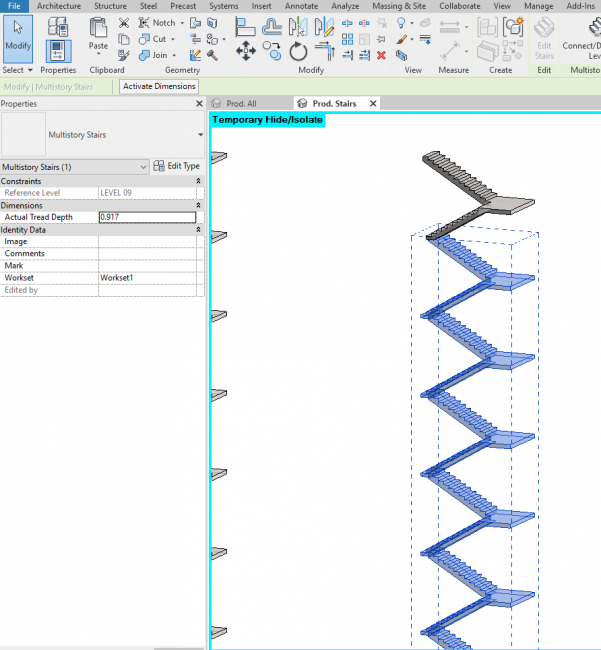601x650 pixels.
Task: Collapse the Constraints section
Action: [198, 181]
